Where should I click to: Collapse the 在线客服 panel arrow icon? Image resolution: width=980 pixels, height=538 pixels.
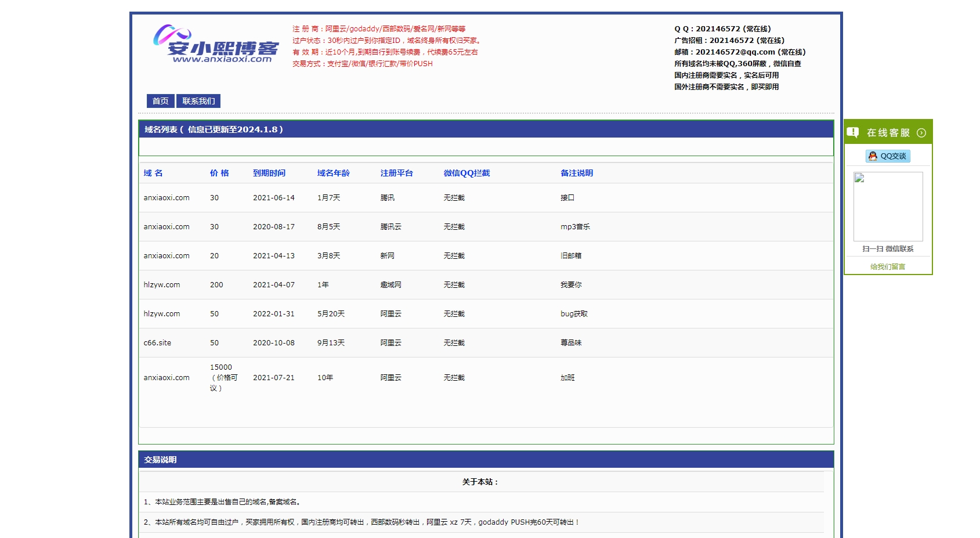coord(921,133)
